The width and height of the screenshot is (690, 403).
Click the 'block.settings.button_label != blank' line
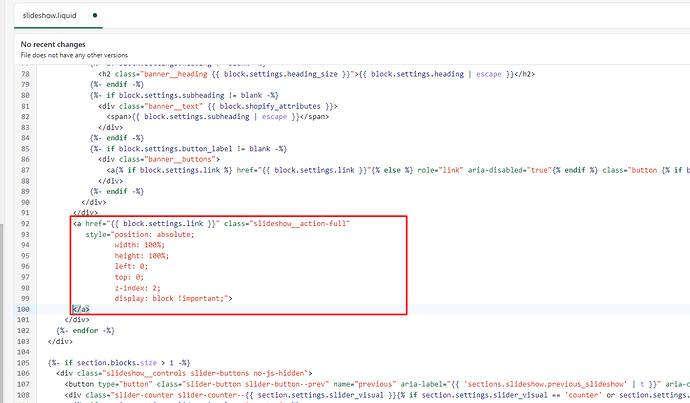click(188, 149)
